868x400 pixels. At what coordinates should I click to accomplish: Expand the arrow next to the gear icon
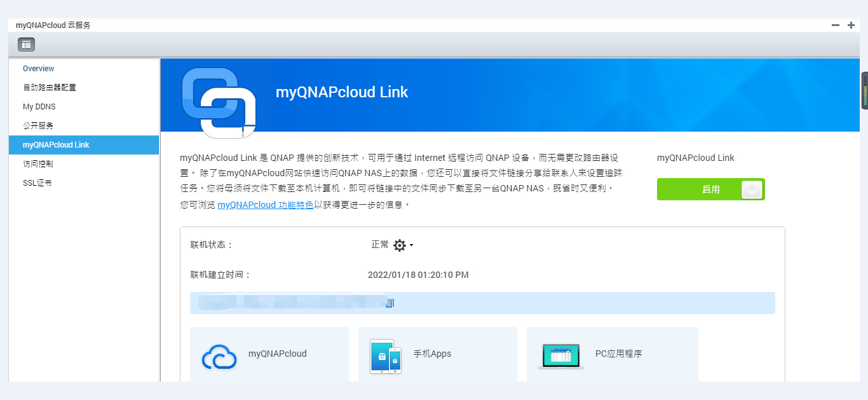click(411, 245)
